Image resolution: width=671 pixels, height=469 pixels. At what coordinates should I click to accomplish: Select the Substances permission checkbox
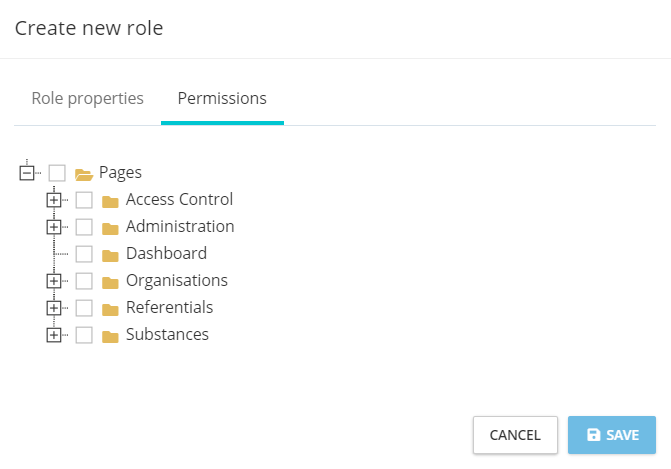tap(84, 335)
